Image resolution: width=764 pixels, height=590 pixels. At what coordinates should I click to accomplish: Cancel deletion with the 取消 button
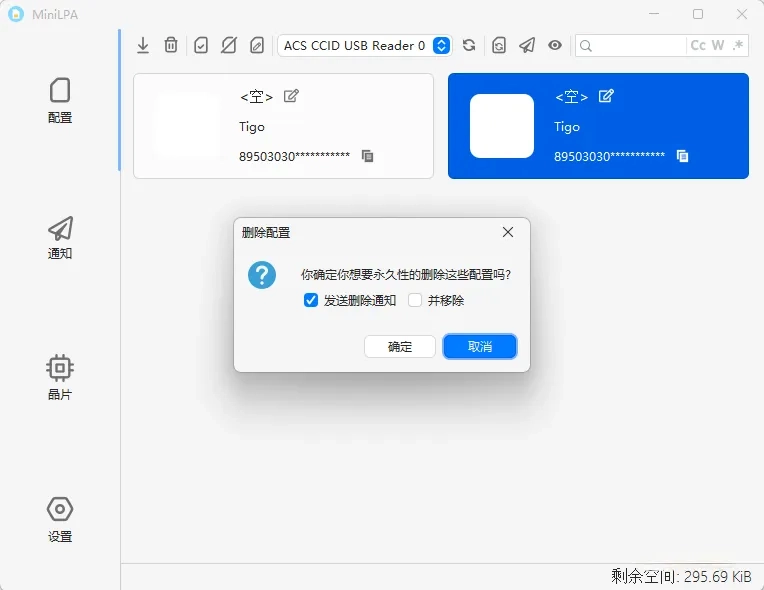pyautogui.click(x=479, y=346)
